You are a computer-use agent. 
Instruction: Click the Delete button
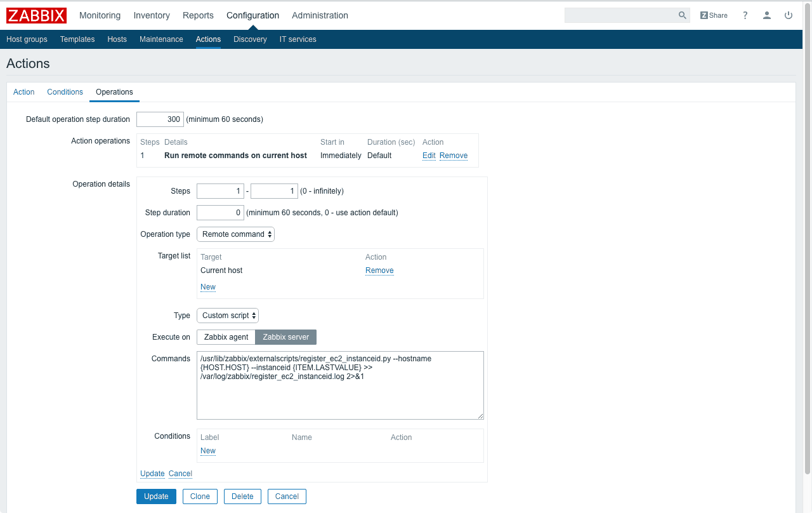click(x=242, y=496)
